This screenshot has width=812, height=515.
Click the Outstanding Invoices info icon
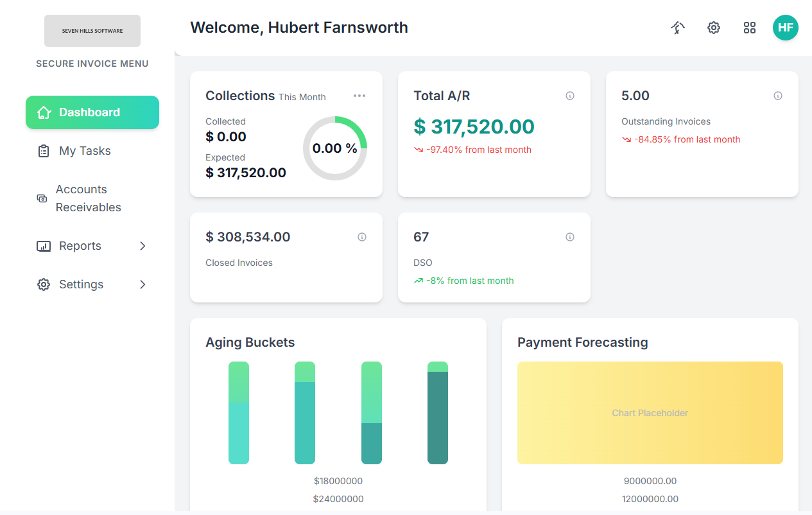(778, 96)
